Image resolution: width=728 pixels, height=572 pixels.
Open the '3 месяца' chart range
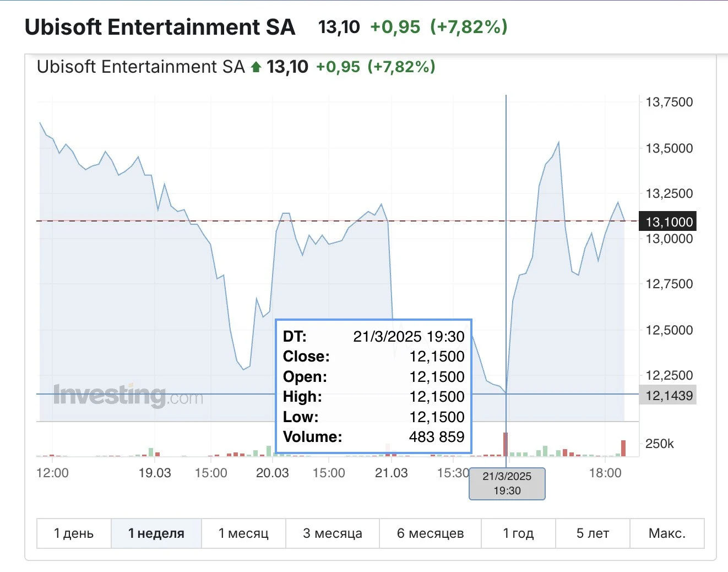333,533
